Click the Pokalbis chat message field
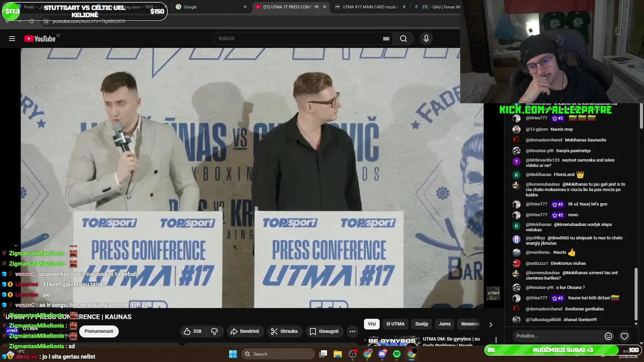Viewport: 644px width, 362px height. 558,336
